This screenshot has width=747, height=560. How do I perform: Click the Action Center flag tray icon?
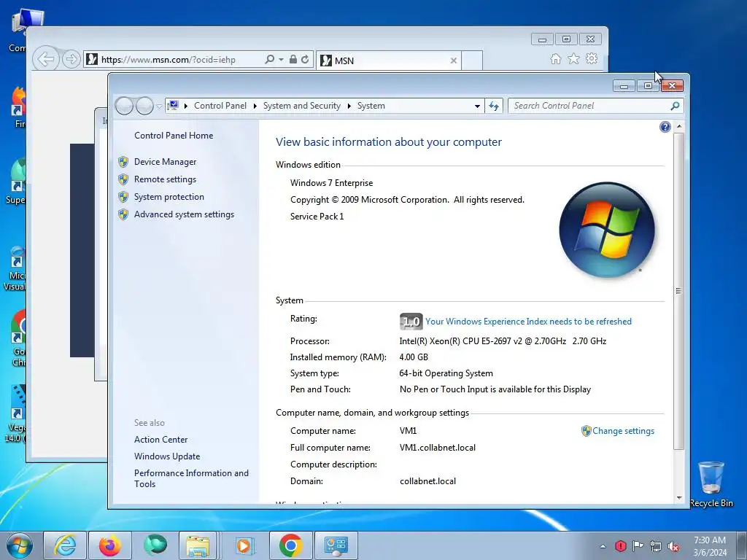[638, 546]
